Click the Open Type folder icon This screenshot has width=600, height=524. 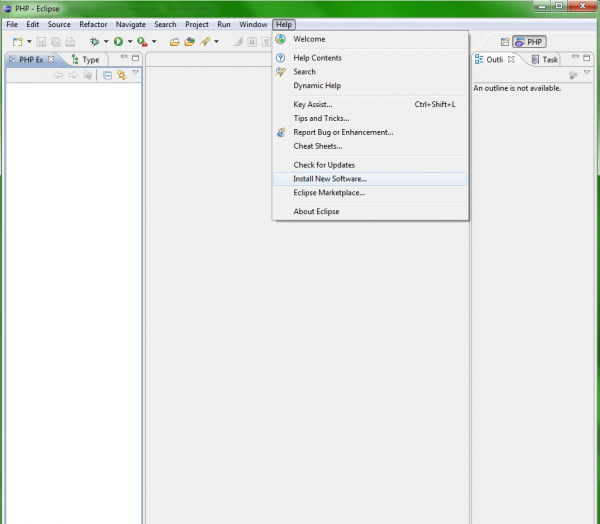point(174,42)
